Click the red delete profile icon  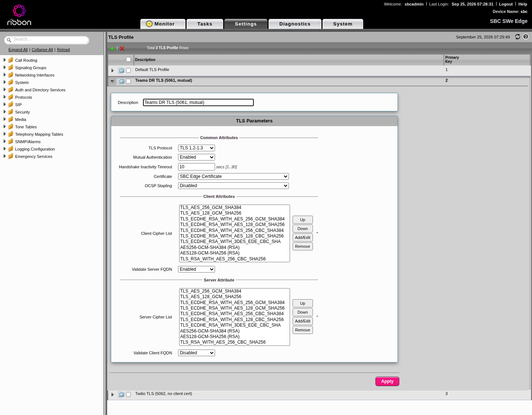[x=122, y=48]
